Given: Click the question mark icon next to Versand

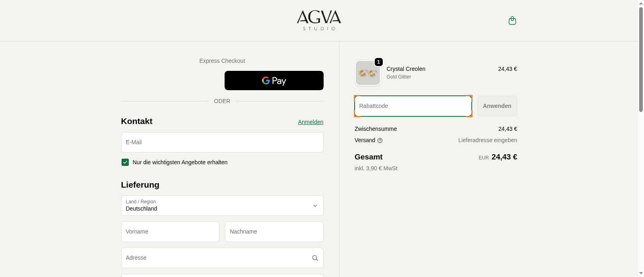Looking at the screenshot, I should pos(380,140).
